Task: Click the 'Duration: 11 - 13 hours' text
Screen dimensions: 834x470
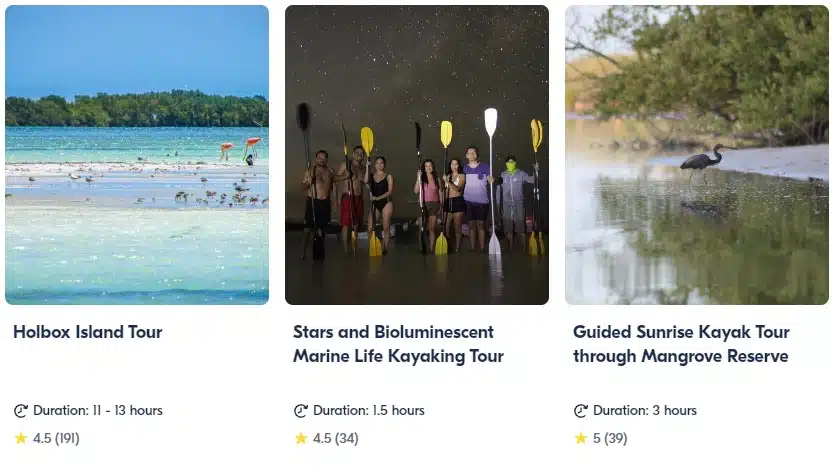Action: click(98, 410)
